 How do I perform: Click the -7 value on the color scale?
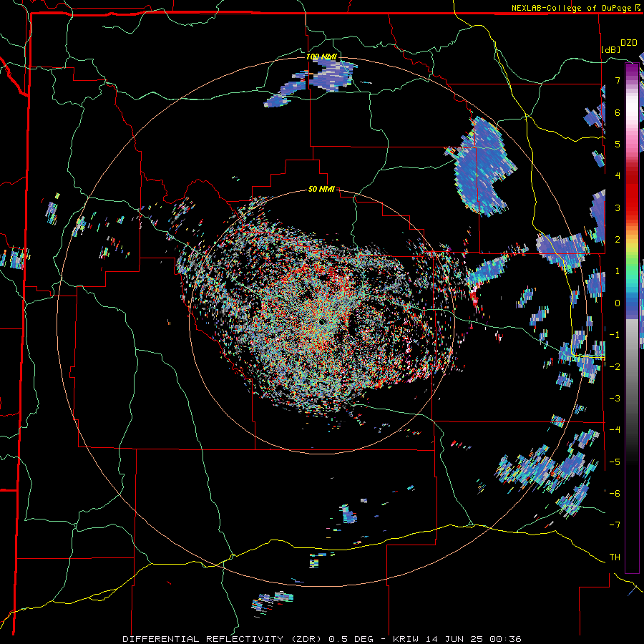click(615, 525)
